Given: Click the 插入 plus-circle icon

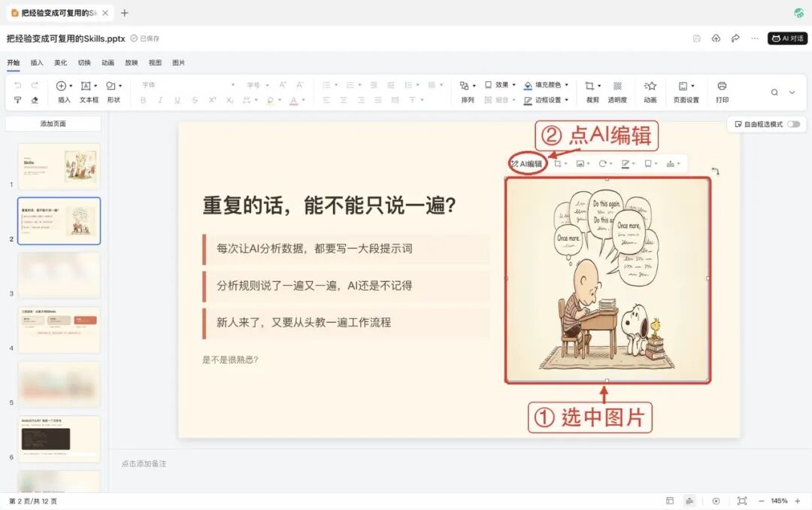Looking at the screenshot, I should tap(61, 86).
